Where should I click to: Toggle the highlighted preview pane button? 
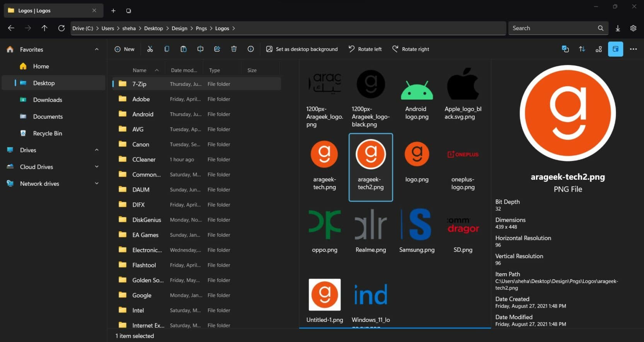(615, 49)
